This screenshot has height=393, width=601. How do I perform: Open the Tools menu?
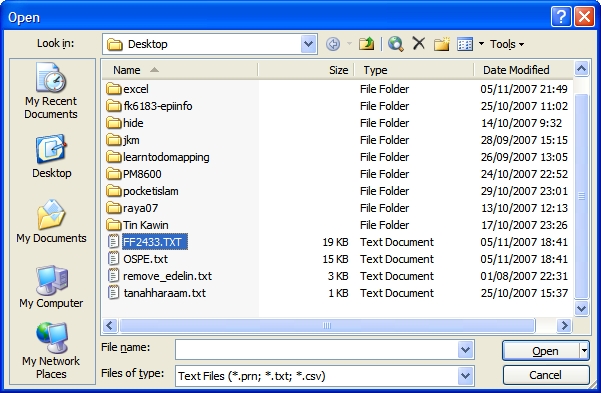pyautogui.click(x=507, y=44)
